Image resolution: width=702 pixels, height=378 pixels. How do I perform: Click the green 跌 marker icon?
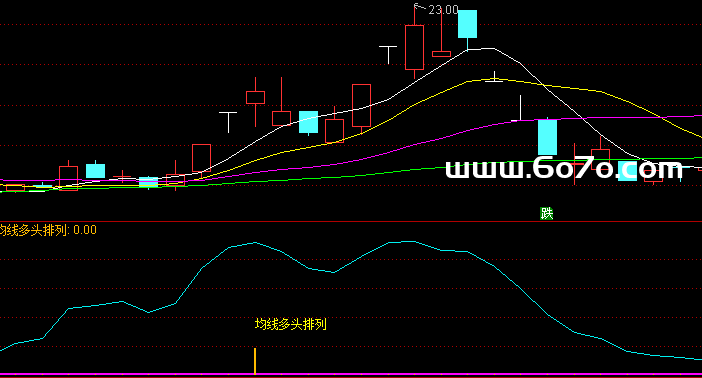(547, 214)
